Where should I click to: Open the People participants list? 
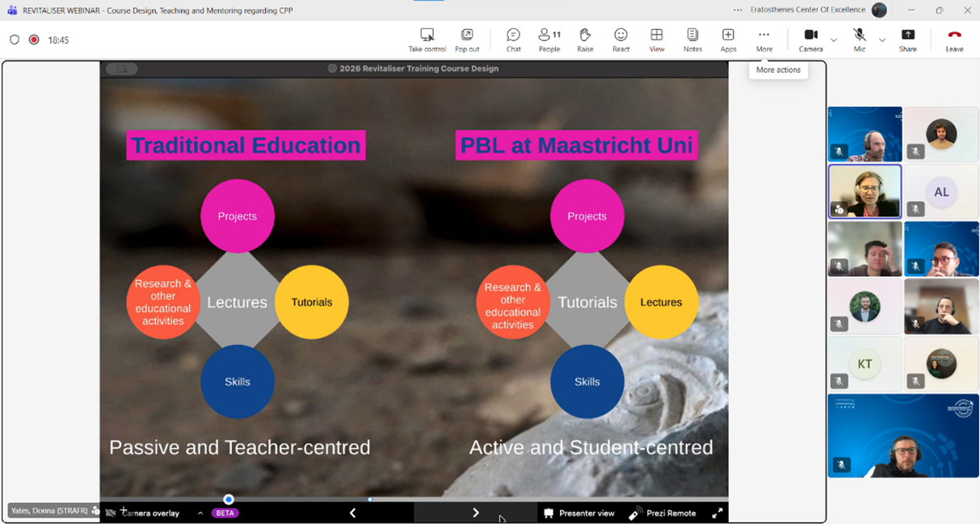point(549,40)
